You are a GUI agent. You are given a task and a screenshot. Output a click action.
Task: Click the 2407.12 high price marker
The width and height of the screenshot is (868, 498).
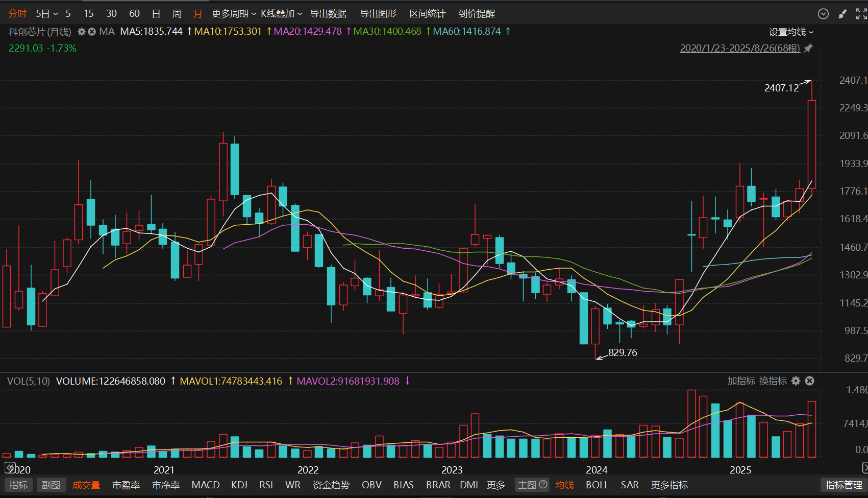coord(781,88)
